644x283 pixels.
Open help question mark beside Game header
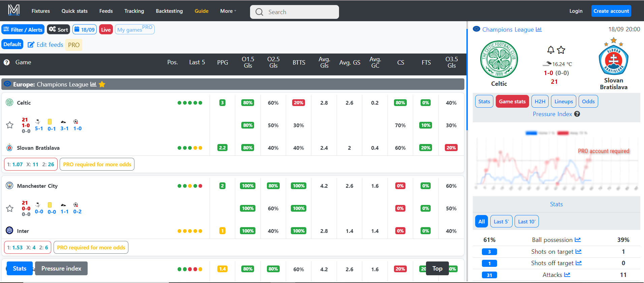pos(6,62)
